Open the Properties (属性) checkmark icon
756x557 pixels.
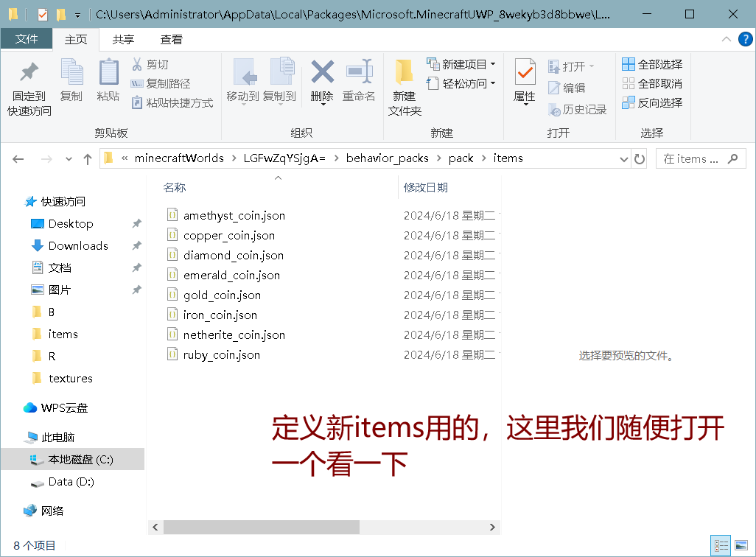point(525,72)
